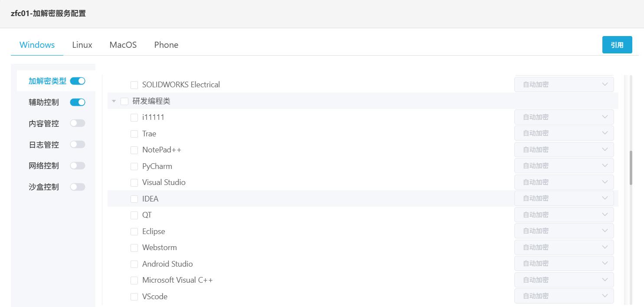
Task: Open the 自动加密 dropdown for Eclipse
Action: pyautogui.click(x=564, y=231)
